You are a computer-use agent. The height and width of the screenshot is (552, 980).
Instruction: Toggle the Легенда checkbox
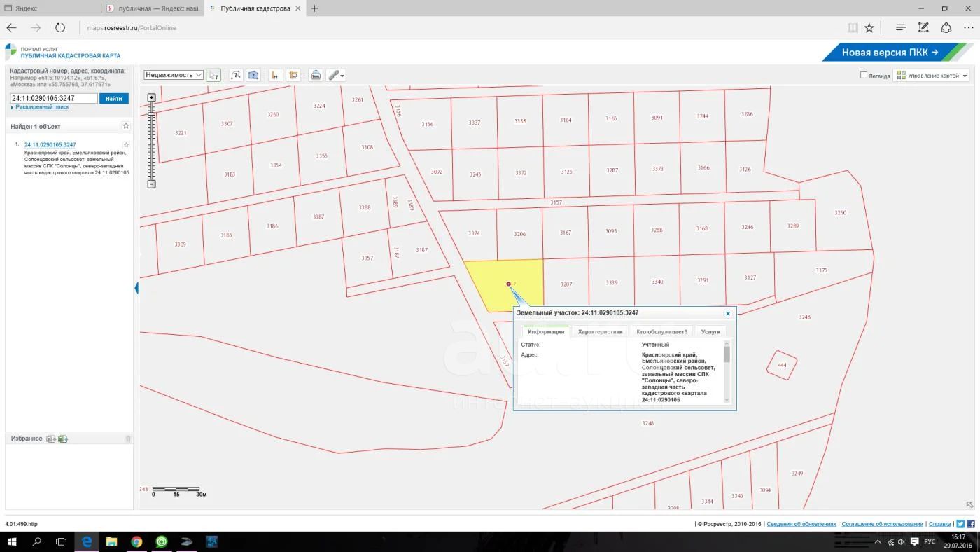[864, 75]
